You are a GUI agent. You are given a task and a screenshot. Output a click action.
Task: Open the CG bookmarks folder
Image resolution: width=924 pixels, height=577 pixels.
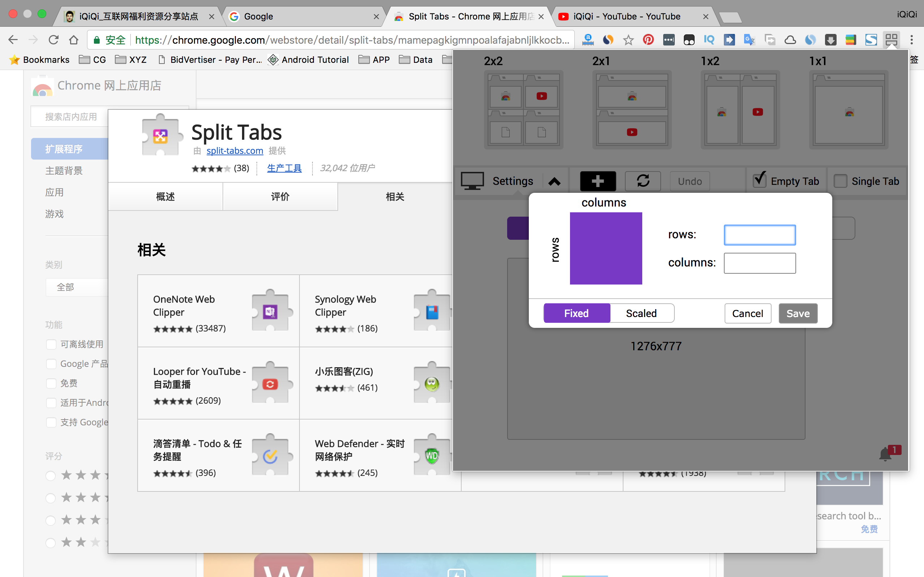tap(92, 60)
